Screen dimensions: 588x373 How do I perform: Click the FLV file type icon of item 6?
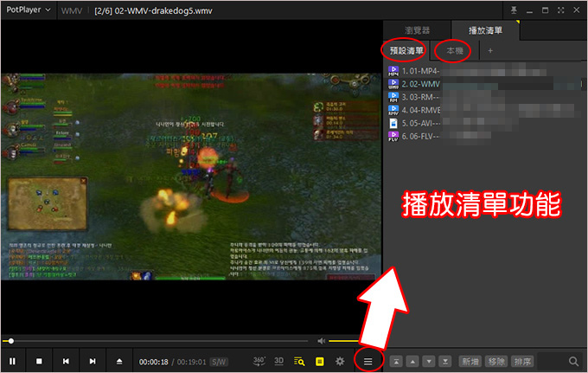point(393,136)
